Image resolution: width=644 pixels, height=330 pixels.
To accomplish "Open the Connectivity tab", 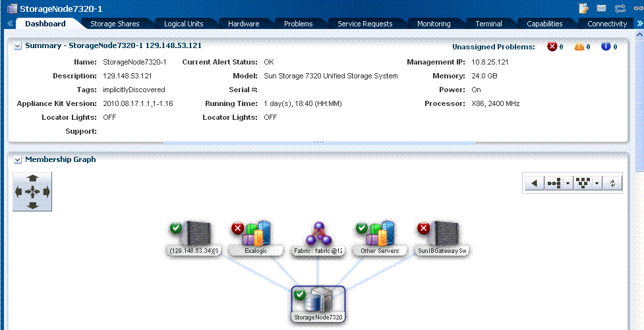I will (x=607, y=24).
